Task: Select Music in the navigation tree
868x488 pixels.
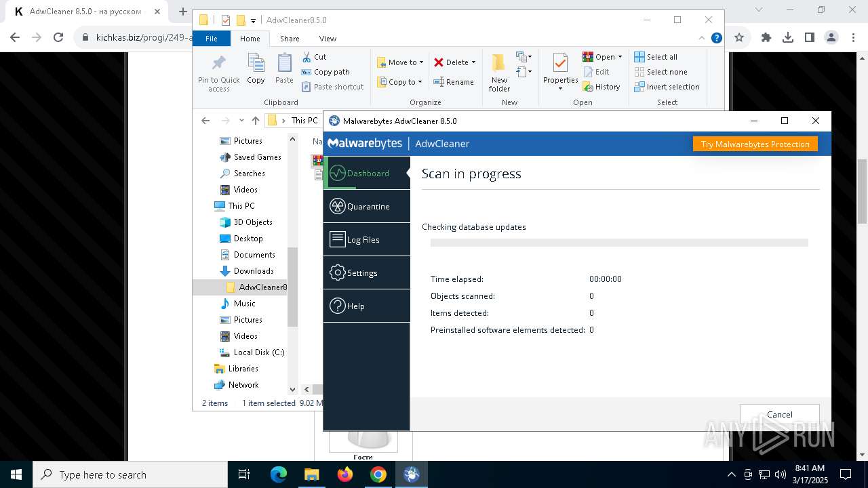Action: pos(237,303)
